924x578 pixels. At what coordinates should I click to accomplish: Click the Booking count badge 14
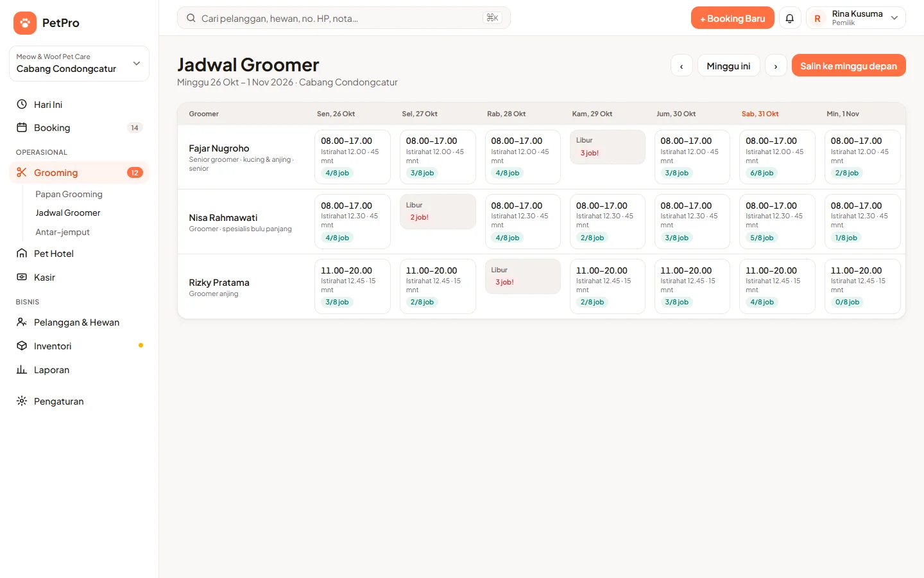click(135, 128)
